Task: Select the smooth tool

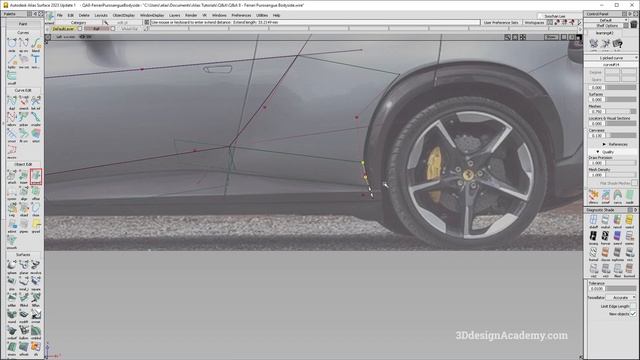Action: [x=12, y=242]
